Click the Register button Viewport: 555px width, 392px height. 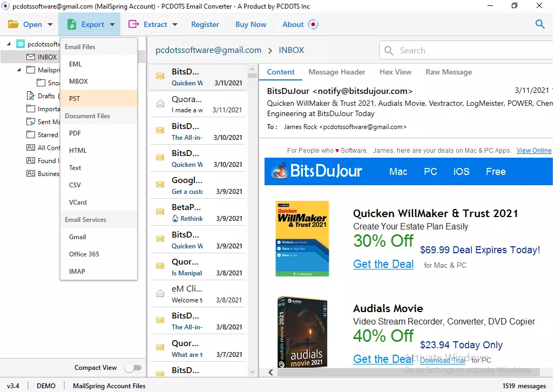click(205, 24)
